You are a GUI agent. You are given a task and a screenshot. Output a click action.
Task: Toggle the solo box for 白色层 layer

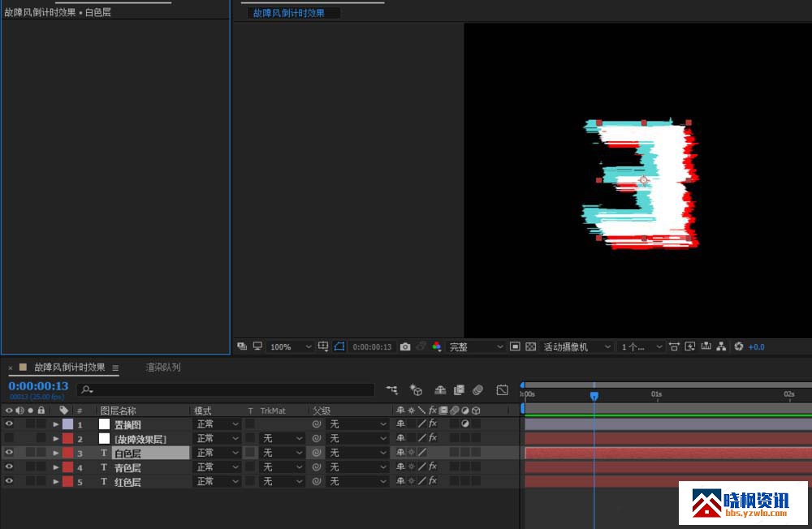click(x=31, y=453)
